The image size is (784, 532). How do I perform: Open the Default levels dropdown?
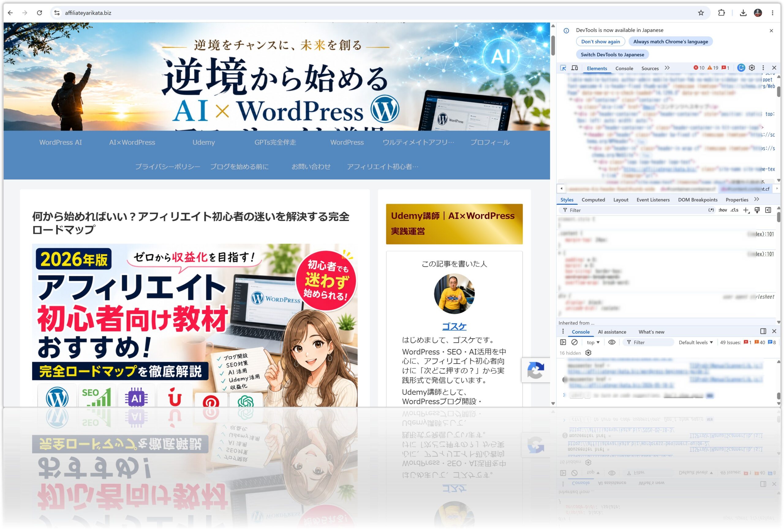(x=695, y=342)
